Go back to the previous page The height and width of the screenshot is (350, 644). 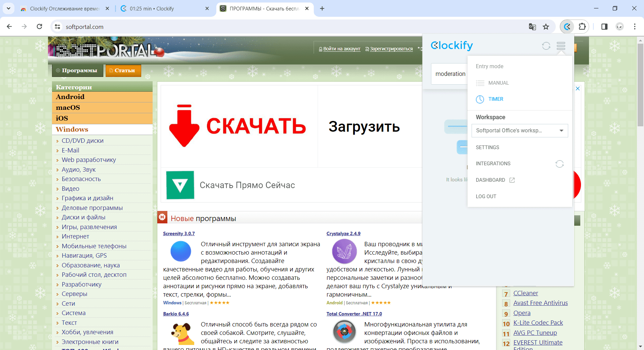tap(9, 27)
